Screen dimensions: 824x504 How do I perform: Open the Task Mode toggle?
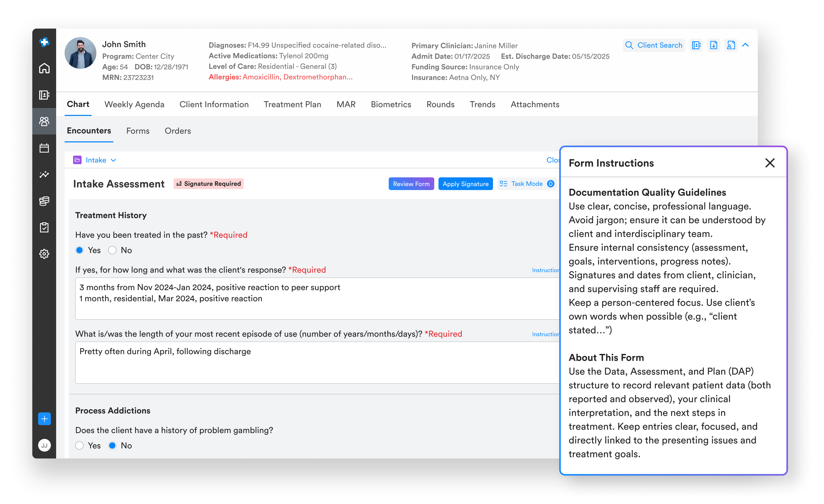526,184
